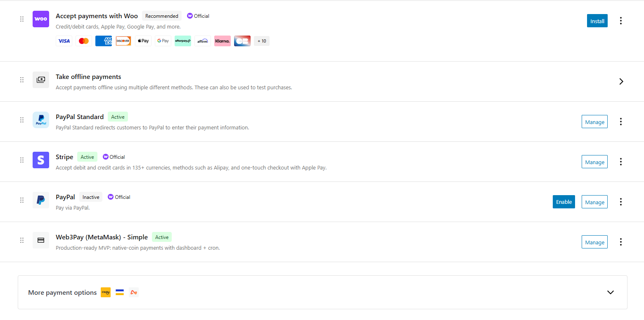Click the Klarna pink icon
This screenshot has height=320, width=644.
coord(223,41)
